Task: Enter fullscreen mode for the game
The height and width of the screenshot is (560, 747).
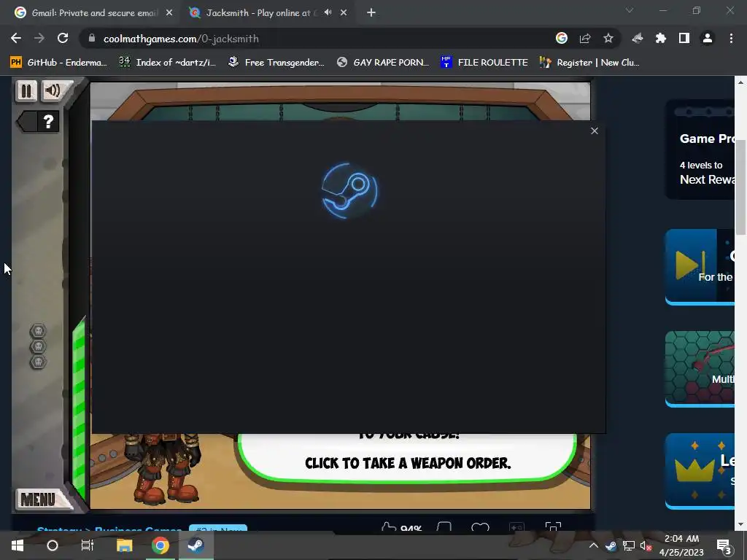Action: (x=553, y=526)
